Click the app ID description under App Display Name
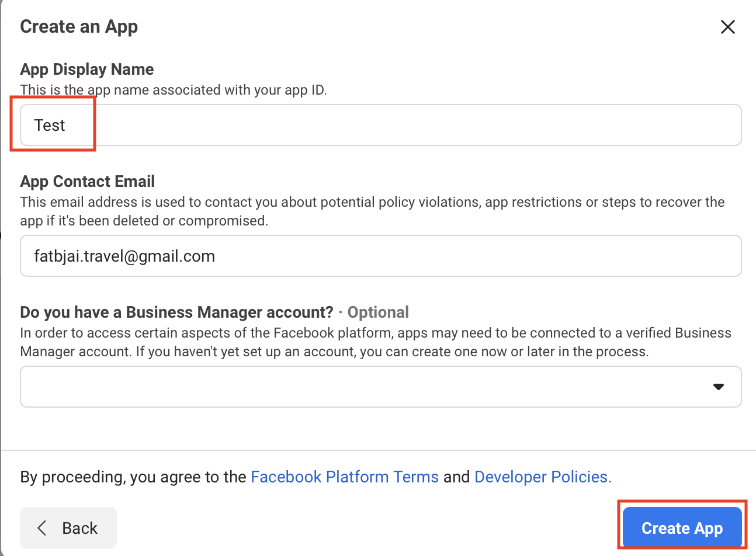 [x=174, y=90]
